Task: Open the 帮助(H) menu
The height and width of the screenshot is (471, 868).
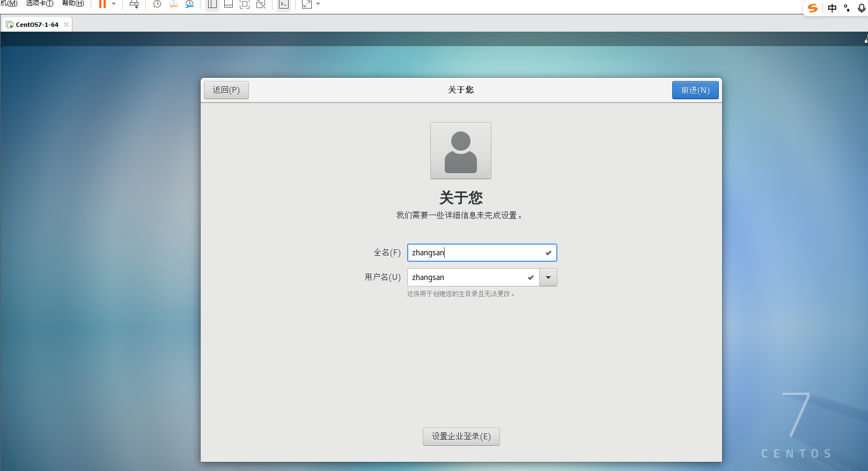Action: [73, 3]
